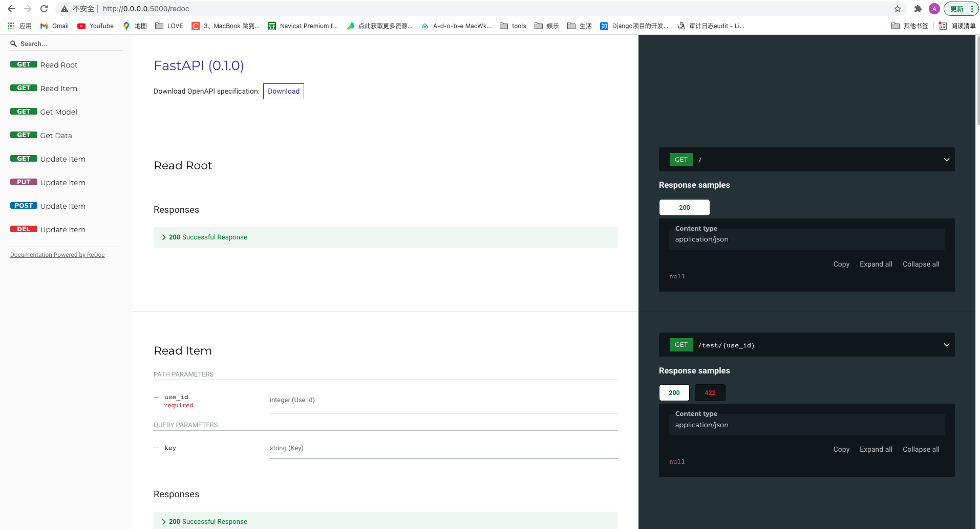This screenshot has height=529, width=980.
Task: Click the profile avatar icon in toolbar
Action: [x=934, y=9]
